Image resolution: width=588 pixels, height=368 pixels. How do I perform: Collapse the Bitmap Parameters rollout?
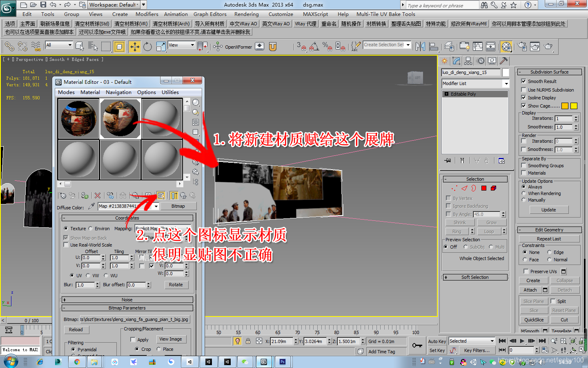[127, 308]
